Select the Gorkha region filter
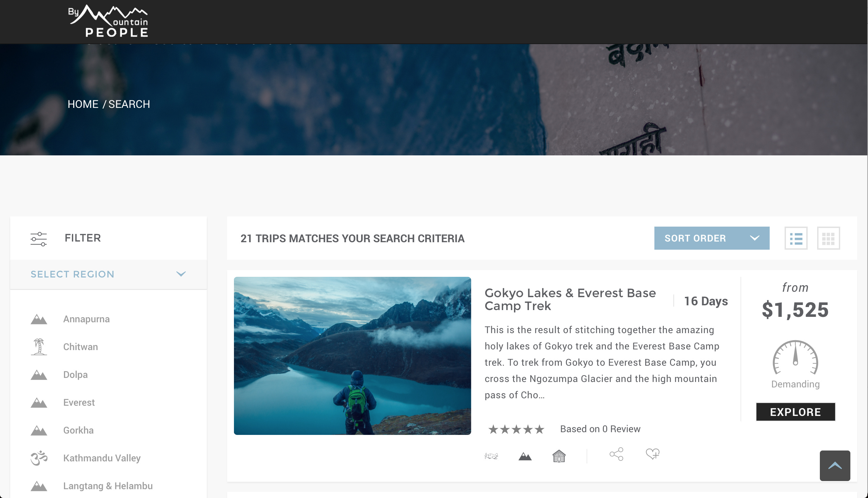This screenshot has height=498, width=868. (x=79, y=430)
